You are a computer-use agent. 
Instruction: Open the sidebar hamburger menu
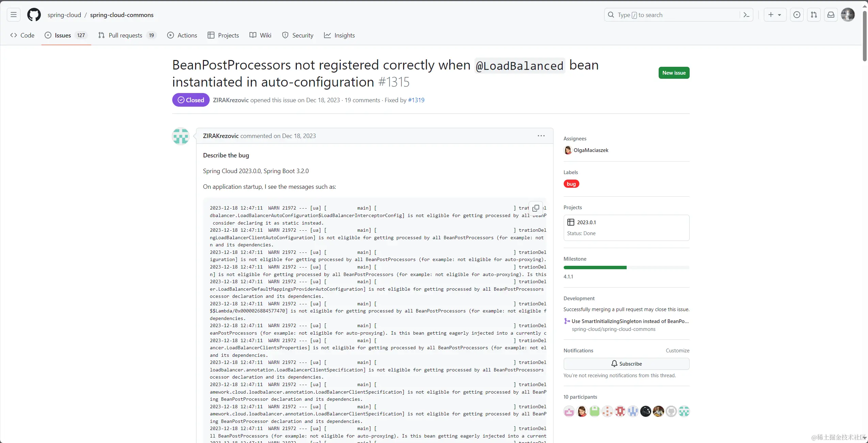tap(13, 14)
